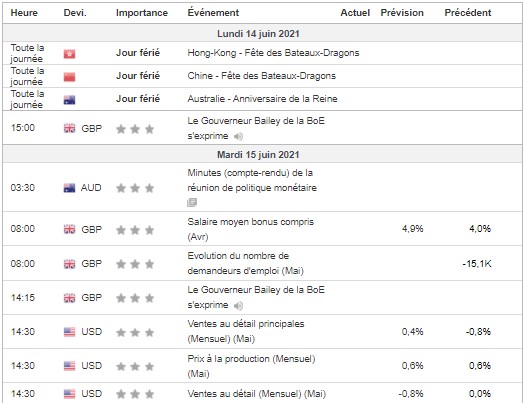Select the Mardi 15 juin 2021 date row
Image resolution: width=524 pixels, height=403 pixels.
pos(262,154)
